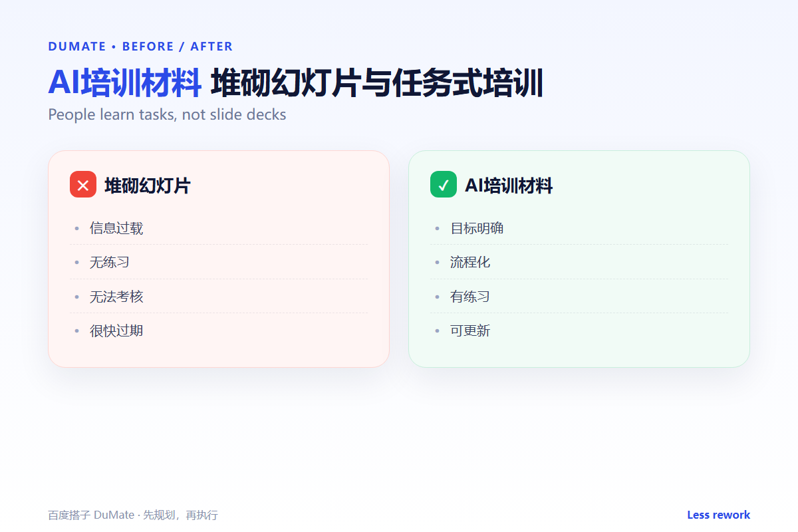The height and width of the screenshot is (532, 798).
Task: Click the 很快过期 list item
Action: click(219, 331)
